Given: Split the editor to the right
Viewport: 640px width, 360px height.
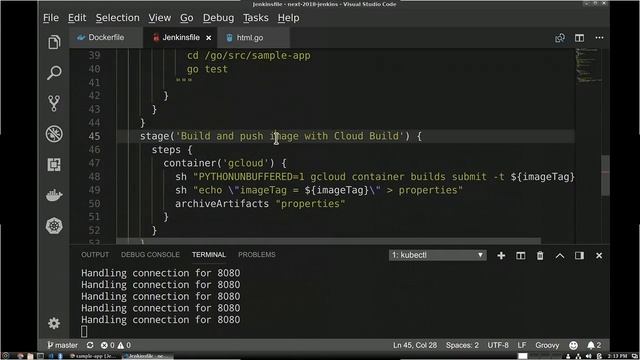Looking at the screenshot, I should (x=579, y=38).
